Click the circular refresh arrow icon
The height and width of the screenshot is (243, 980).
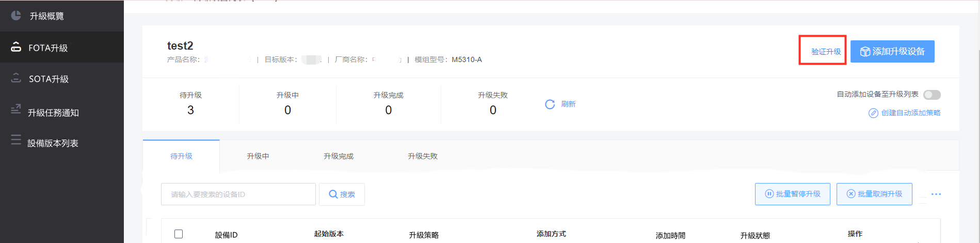pos(550,104)
